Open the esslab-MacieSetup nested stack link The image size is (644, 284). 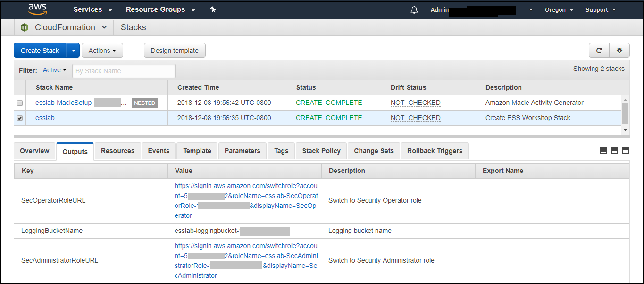(82, 103)
